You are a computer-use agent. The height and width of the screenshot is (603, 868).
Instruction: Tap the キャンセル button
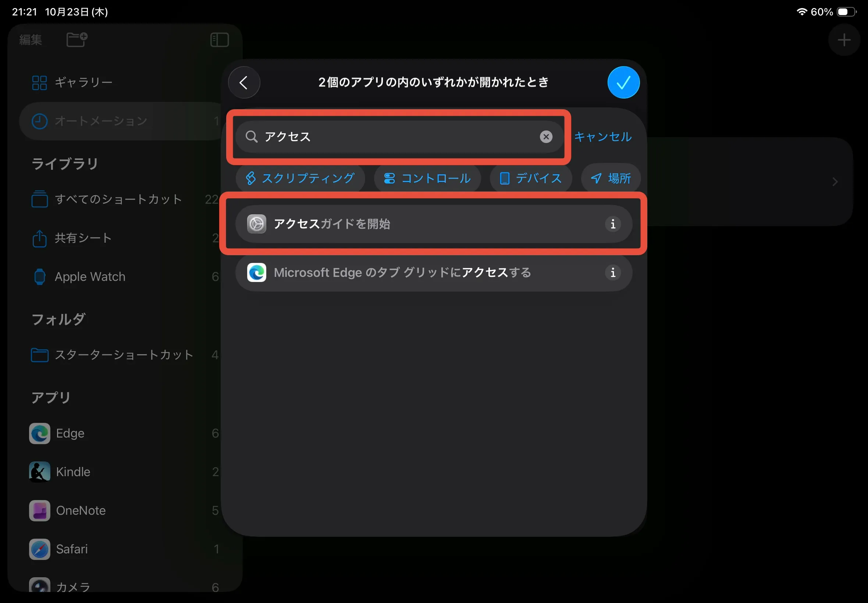(x=603, y=137)
